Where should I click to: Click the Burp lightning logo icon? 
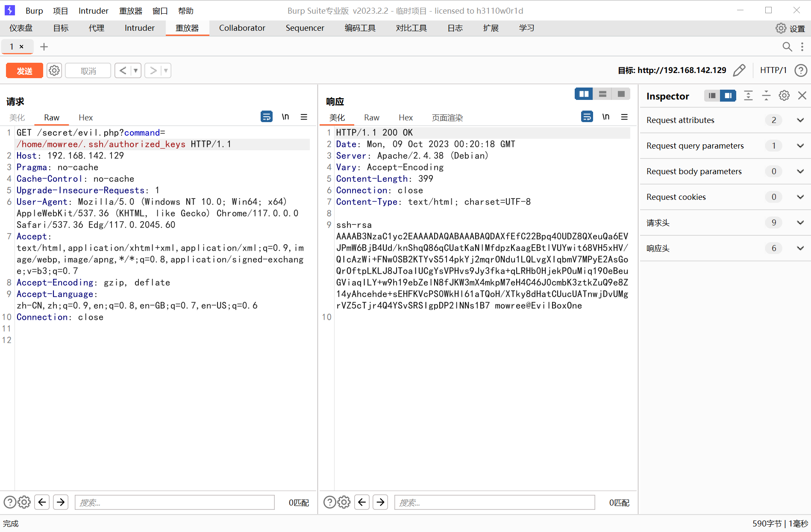9,10
